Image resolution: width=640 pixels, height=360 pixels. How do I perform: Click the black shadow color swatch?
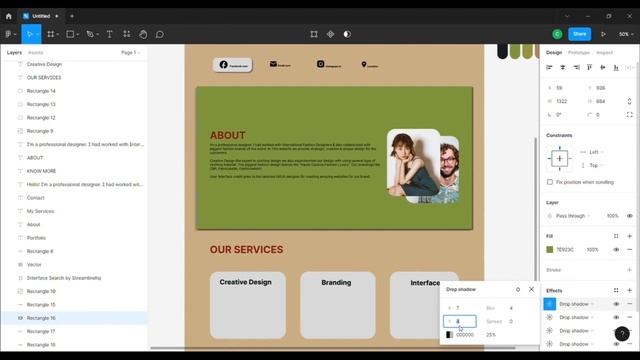tap(449, 335)
